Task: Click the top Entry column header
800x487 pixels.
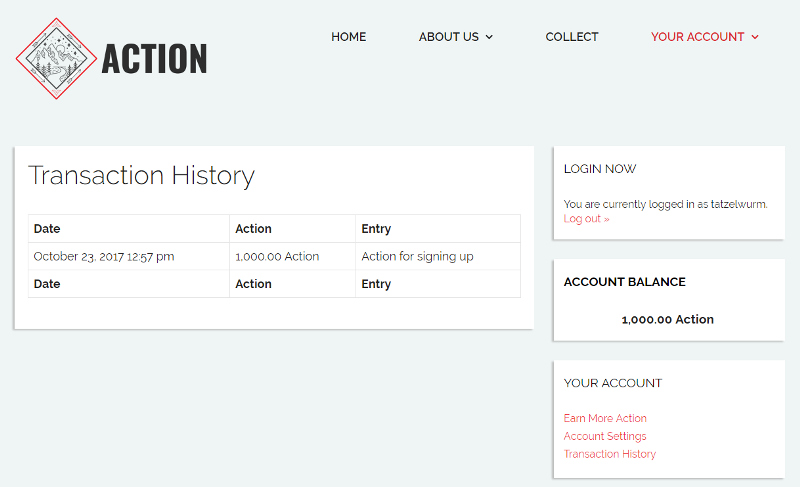Action: pyautogui.click(x=376, y=229)
